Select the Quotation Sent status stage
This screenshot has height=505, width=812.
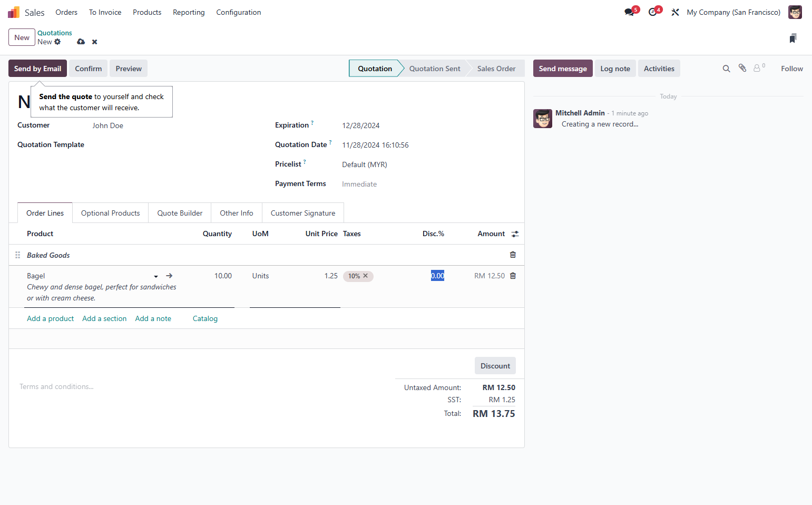tap(435, 69)
